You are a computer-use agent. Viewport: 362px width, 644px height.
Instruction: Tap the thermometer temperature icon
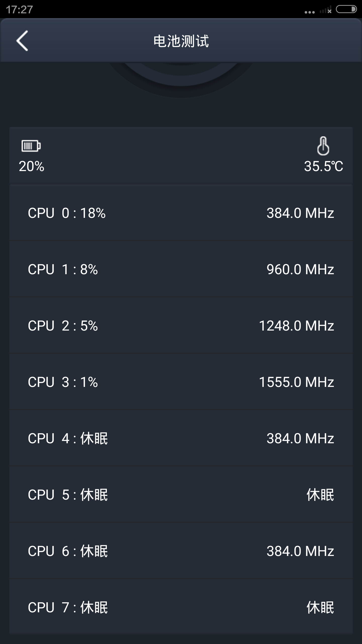click(x=323, y=146)
